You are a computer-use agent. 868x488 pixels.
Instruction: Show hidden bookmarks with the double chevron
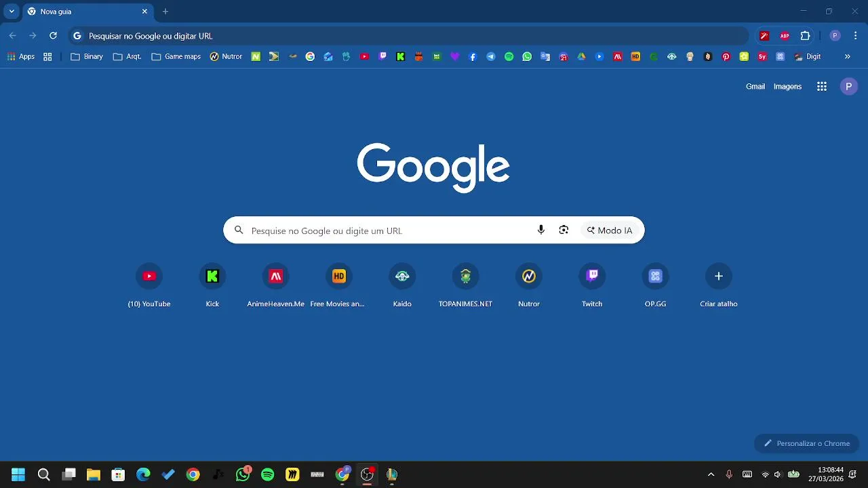tap(847, 57)
